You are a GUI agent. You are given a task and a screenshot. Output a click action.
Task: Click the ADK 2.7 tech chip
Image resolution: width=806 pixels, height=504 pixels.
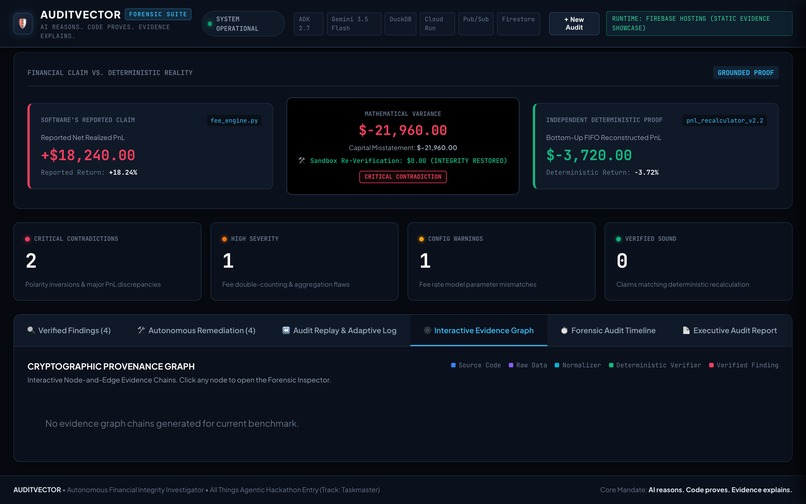[x=308, y=24]
